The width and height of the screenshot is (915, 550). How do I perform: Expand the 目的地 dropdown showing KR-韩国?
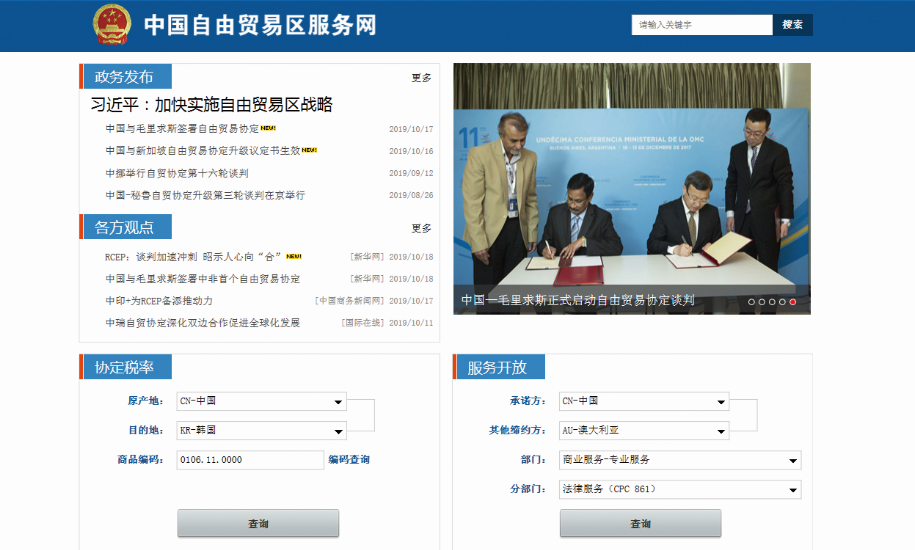pyautogui.click(x=261, y=430)
